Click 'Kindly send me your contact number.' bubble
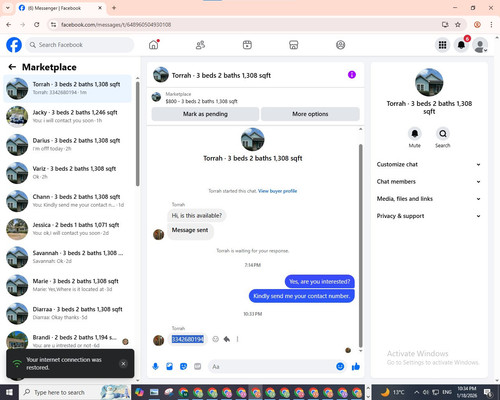500x400 pixels. 302,296
